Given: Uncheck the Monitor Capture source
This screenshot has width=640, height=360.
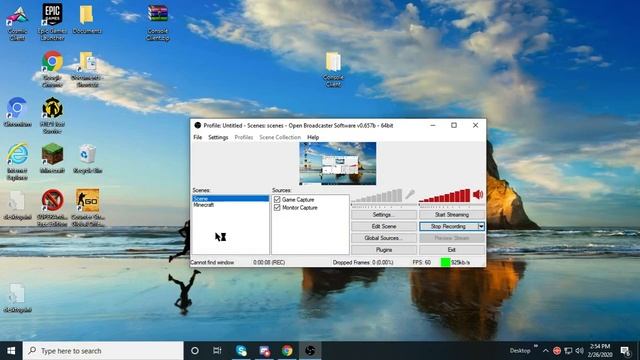Looking at the screenshot, I should pyautogui.click(x=277, y=208).
